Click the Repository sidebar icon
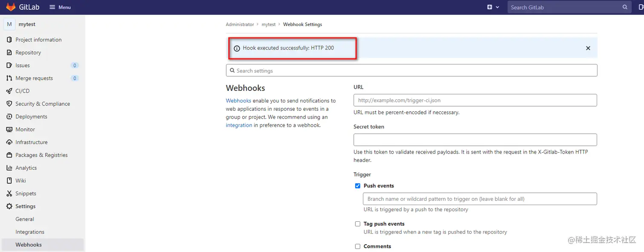 [x=9, y=52]
